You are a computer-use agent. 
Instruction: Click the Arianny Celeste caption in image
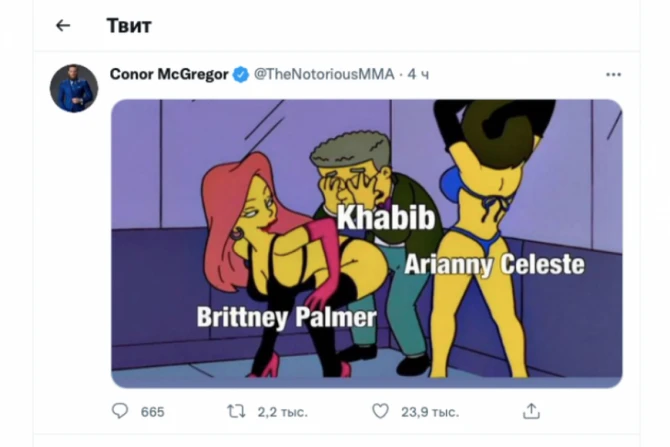(x=494, y=265)
